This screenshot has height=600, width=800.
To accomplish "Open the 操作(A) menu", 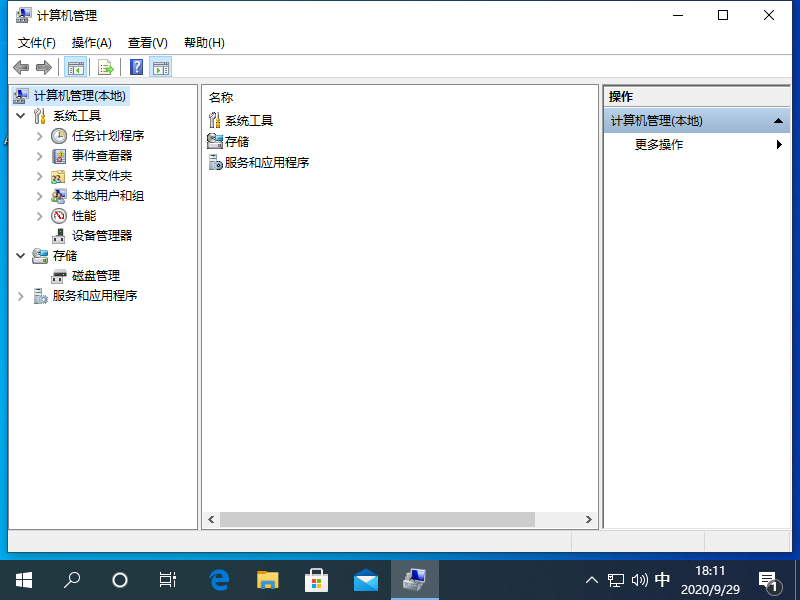I will (x=92, y=42).
